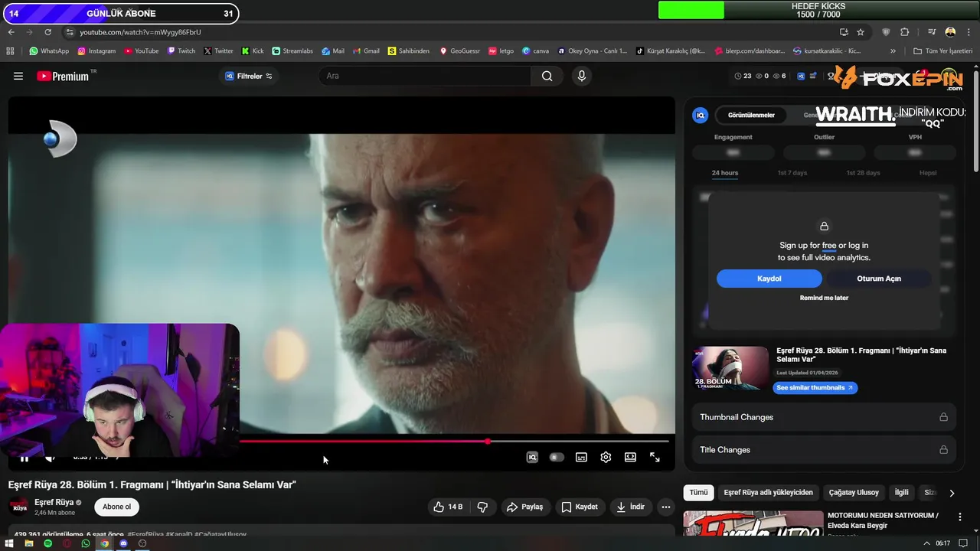Click Remind me later link
Image resolution: width=980 pixels, height=551 pixels.
coord(824,298)
